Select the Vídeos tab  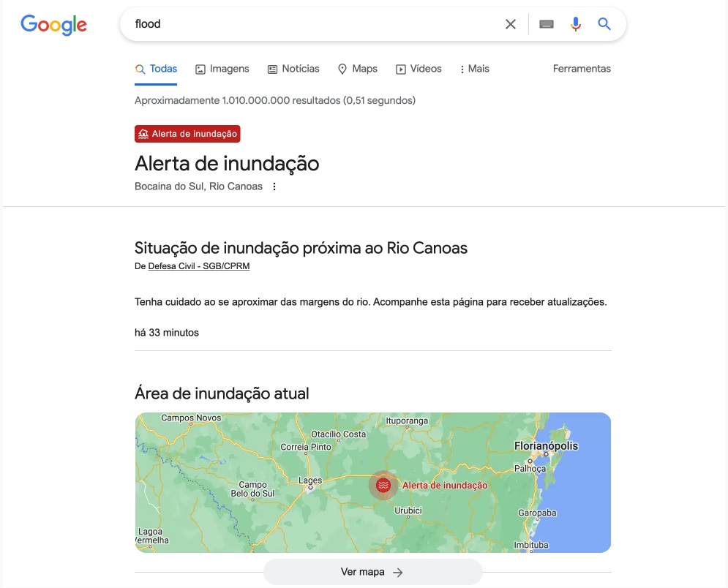pos(419,69)
